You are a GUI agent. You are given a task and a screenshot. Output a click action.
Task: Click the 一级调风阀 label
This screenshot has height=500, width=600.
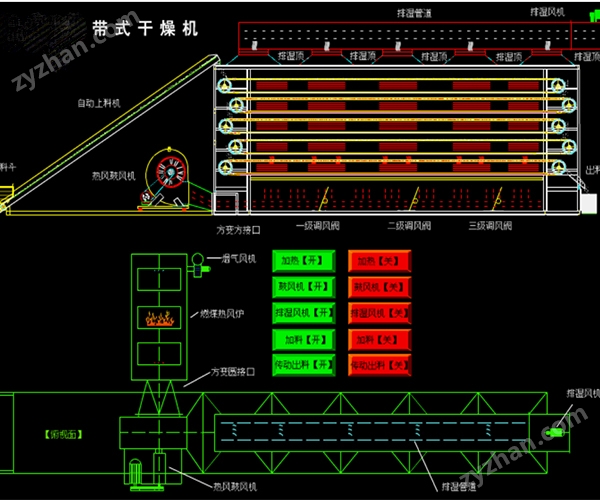point(318,226)
